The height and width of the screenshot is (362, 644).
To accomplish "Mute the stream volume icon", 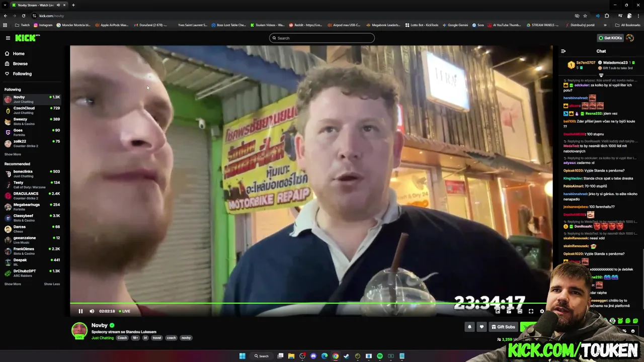I will tap(92, 311).
